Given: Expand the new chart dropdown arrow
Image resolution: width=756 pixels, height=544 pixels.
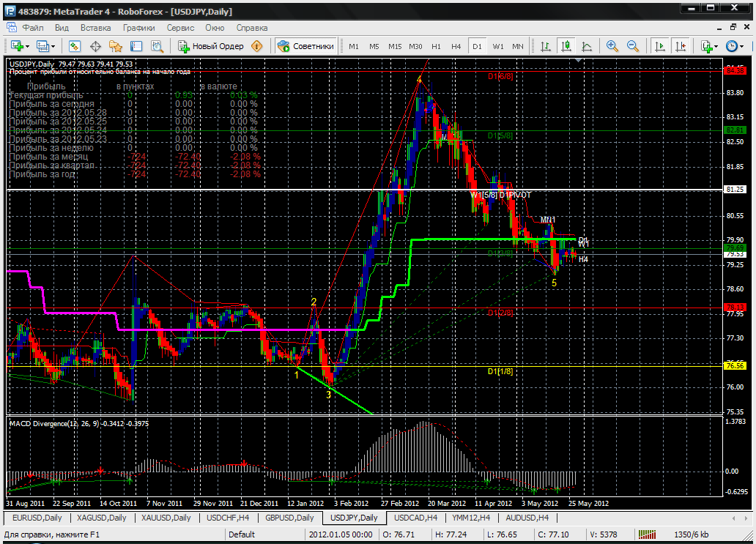Looking at the screenshot, I should point(27,46).
